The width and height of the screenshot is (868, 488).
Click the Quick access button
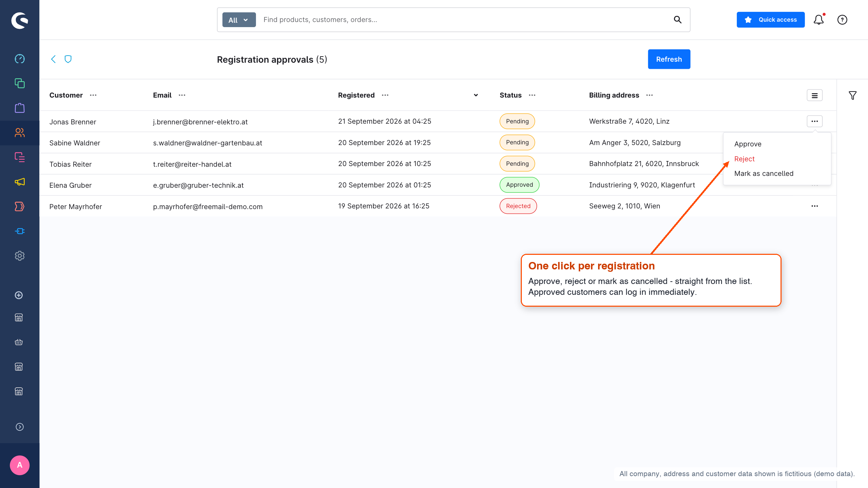(770, 20)
